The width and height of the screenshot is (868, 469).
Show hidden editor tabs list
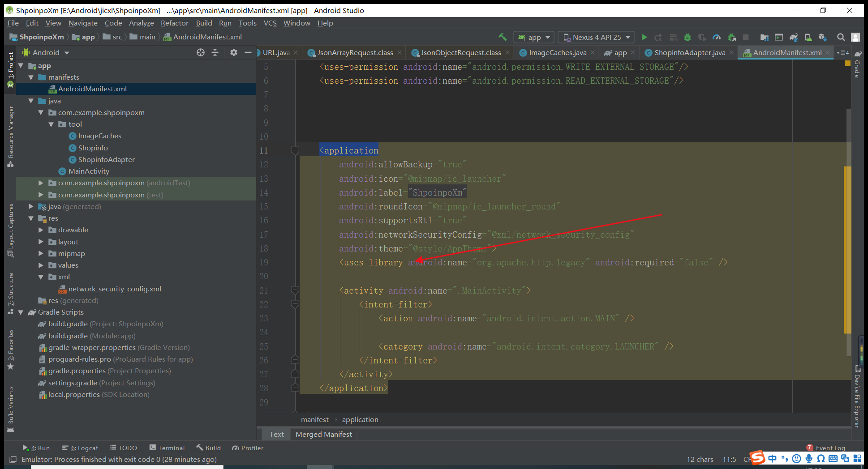(843, 53)
